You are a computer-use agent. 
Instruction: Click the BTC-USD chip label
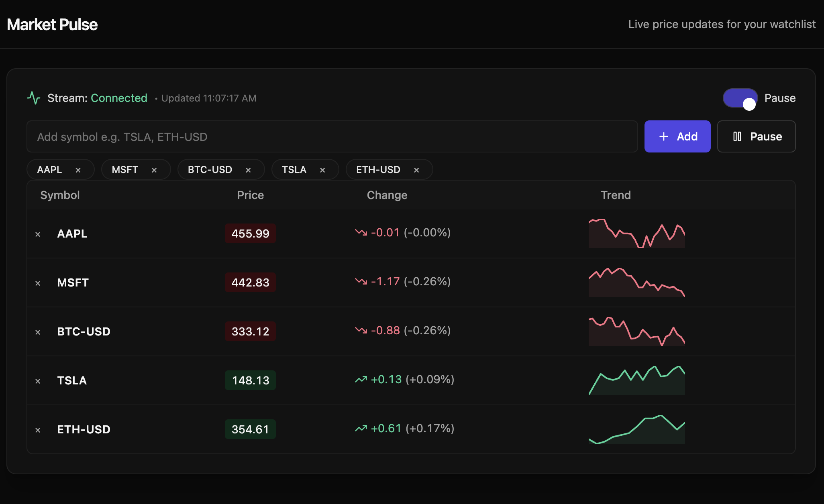tap(210, 170)
